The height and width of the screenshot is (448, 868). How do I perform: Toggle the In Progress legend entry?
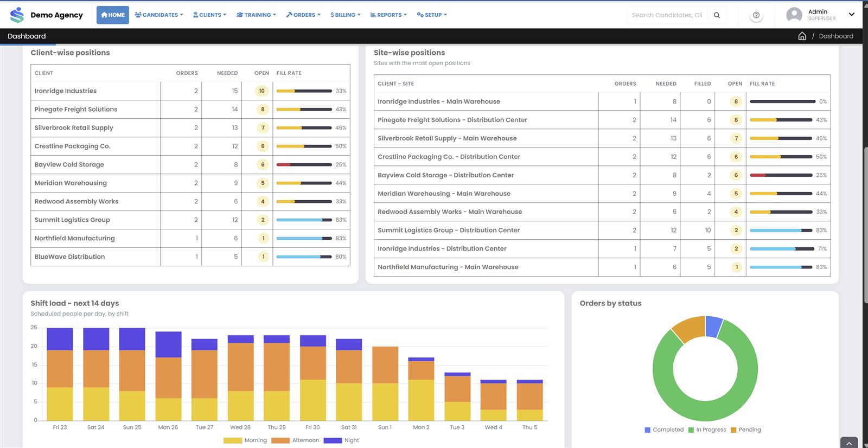click(707, 430)
